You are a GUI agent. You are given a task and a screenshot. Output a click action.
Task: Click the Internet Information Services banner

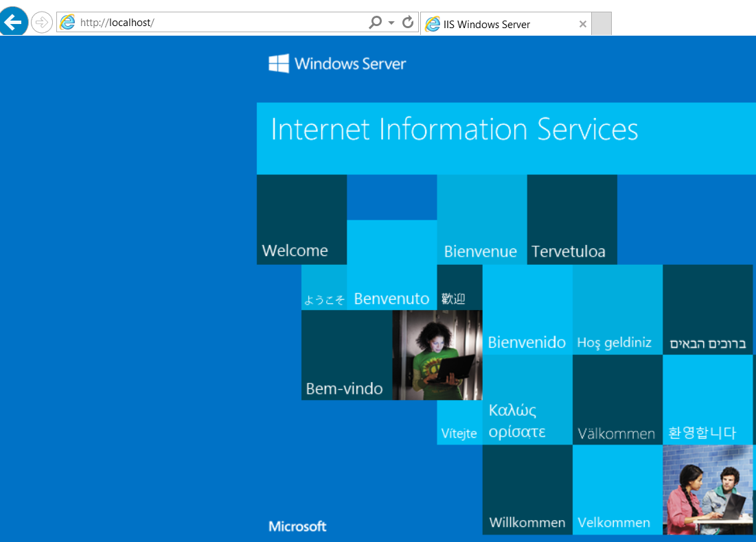pyautogui.click(x=506, y=139)
